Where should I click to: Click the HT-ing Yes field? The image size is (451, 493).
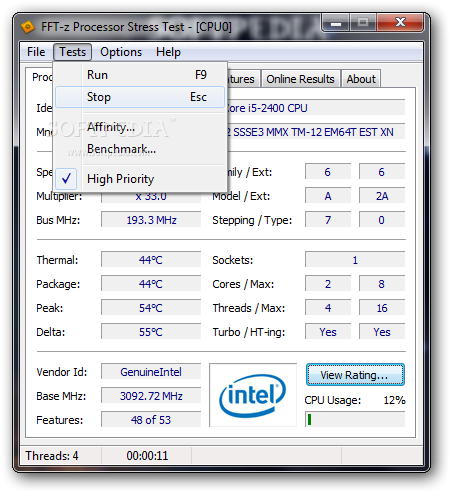tap(382, 332)
